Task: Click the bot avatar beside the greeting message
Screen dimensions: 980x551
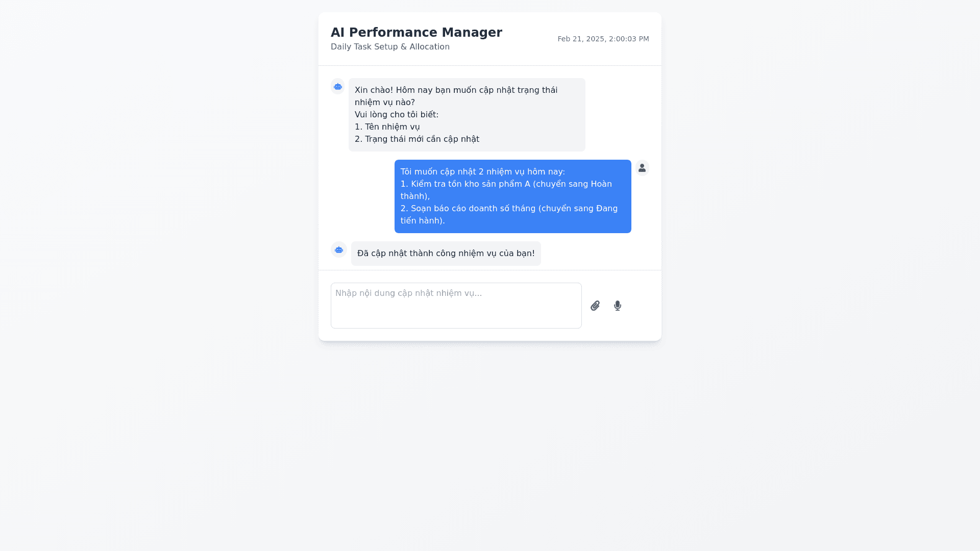Action: coord(338,87)
